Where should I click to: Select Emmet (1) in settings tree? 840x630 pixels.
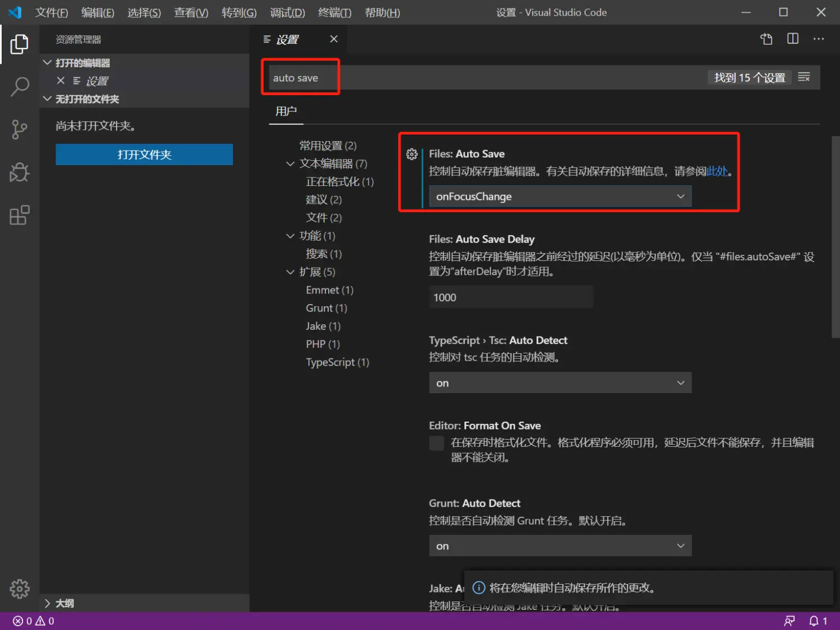coord(329,290)
